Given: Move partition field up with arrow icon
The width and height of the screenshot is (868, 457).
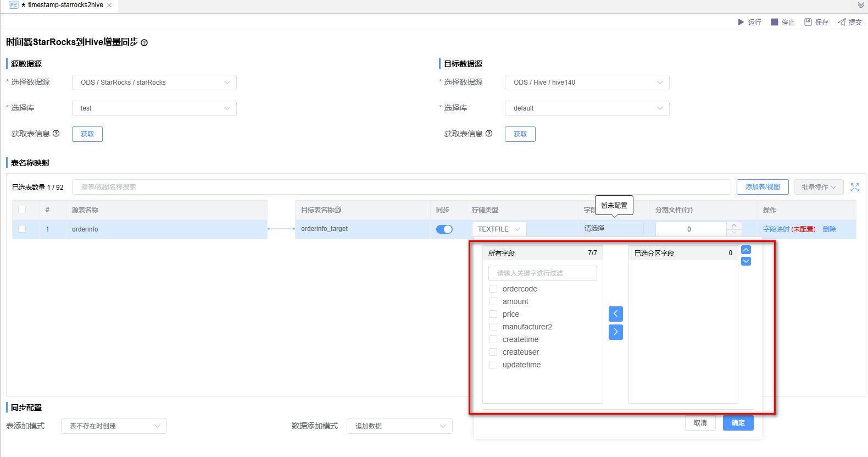Looking at the screenshot, I should [x=746, y=250].
